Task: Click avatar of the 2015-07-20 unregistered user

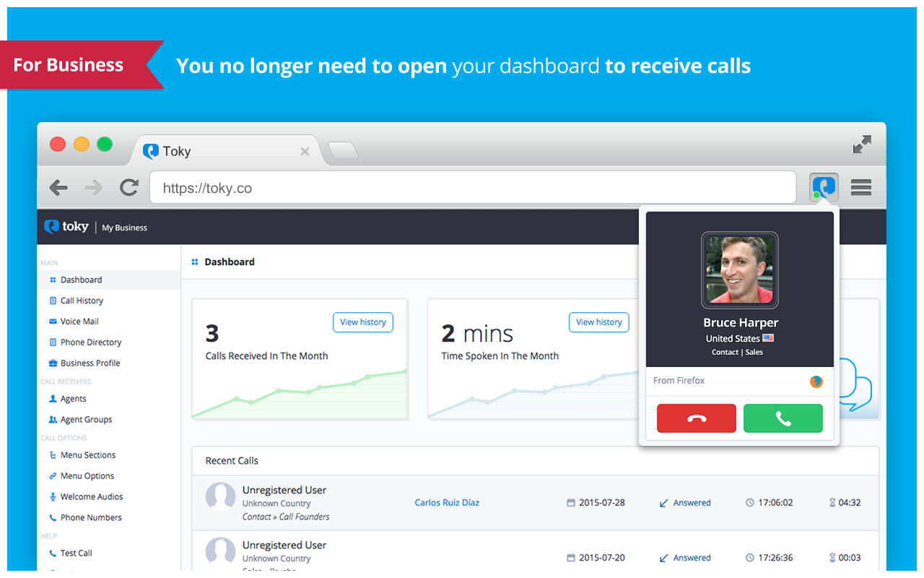Action: (221, 552)
